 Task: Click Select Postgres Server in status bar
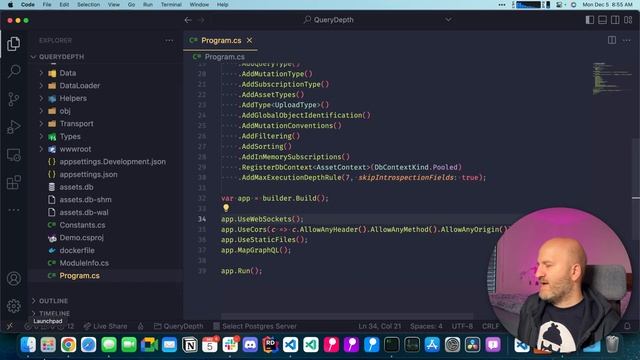[255, 326]
